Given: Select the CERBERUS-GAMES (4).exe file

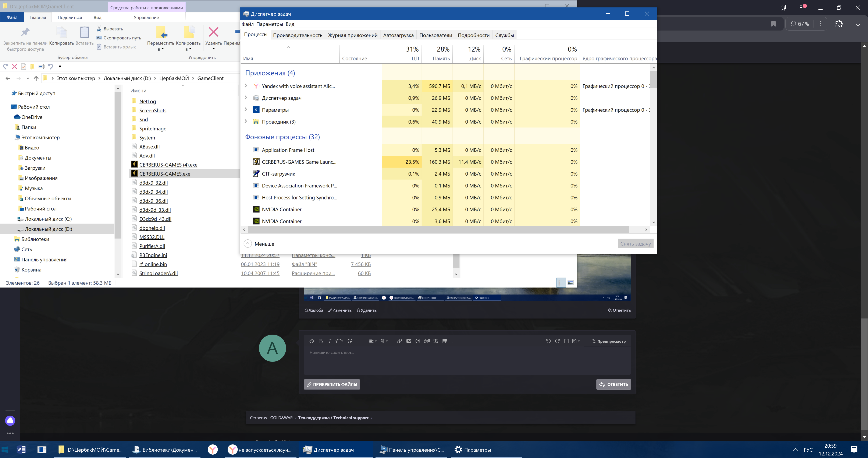Looking at the screenshot, I should click(168, 165).
